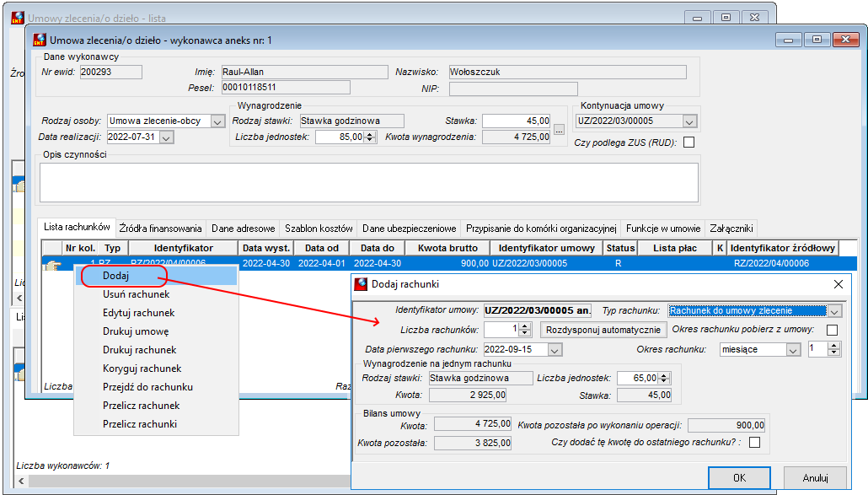Screen dimensions: 868x495
Task: Click Liczba jednostek 85,00 spinner arrows
Action: (370, 137)
